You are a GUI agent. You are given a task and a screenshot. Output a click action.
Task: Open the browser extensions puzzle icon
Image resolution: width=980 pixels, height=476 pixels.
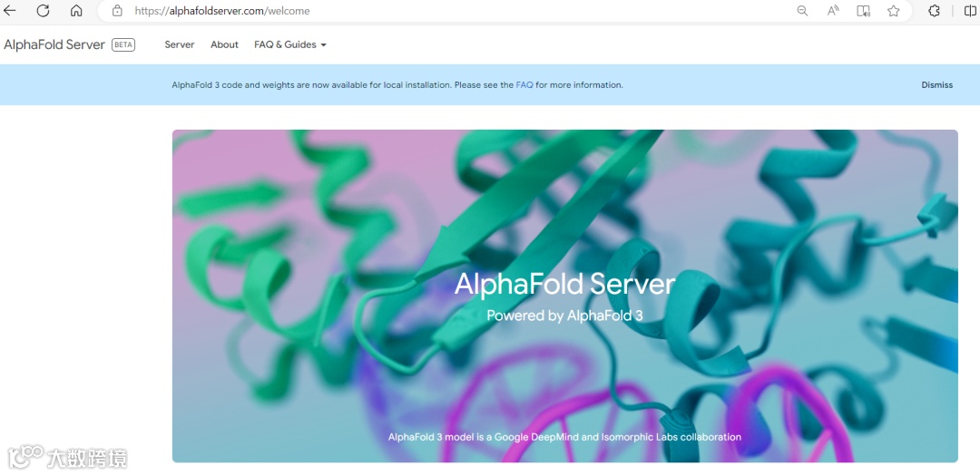tap(935, 11)
